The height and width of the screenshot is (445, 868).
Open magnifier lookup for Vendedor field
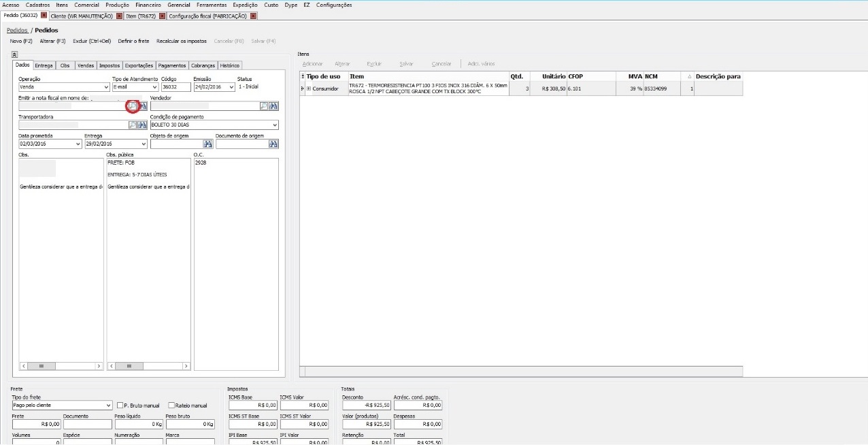pos(264,106)
